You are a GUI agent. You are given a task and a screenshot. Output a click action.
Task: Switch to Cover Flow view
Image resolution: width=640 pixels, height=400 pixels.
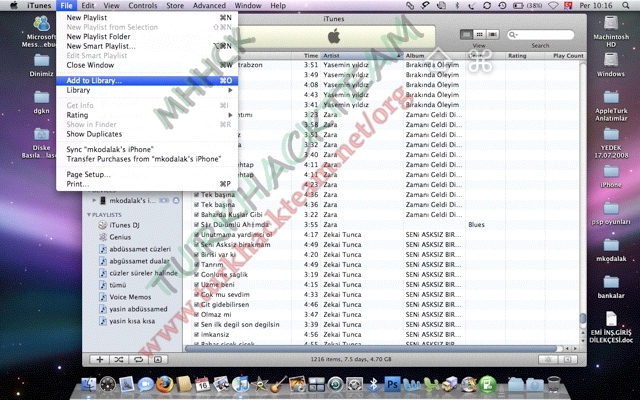[493, 35]
